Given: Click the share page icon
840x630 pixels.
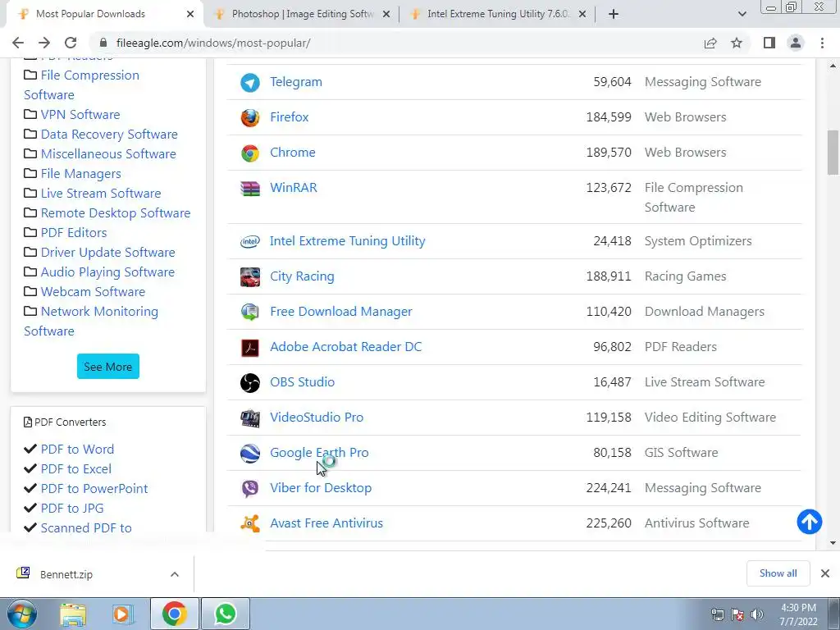Looking at the screenshot, I should point(710,43).
